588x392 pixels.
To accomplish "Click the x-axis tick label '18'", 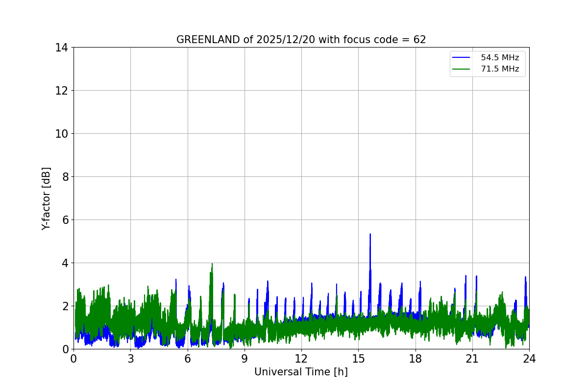I will click(x=416, y=359).
